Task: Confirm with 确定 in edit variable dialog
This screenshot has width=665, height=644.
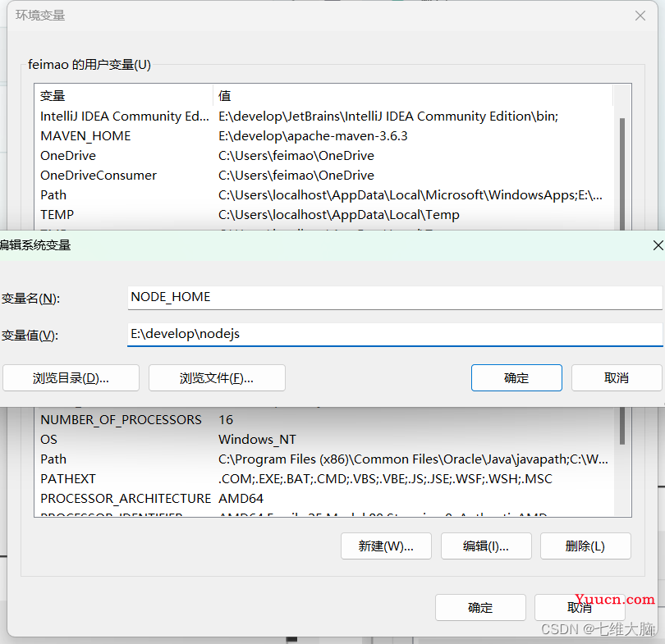Action: coord(516,378)
